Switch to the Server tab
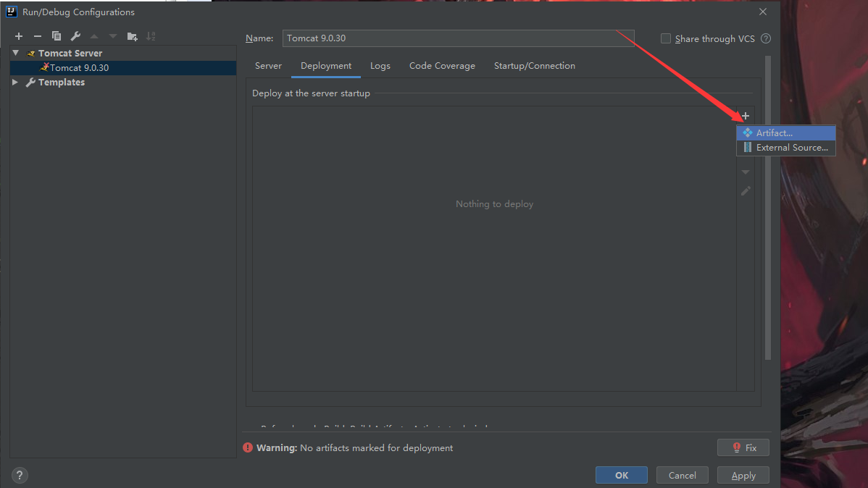This screenshot has width=868, height=488. [x=269, y=65]
